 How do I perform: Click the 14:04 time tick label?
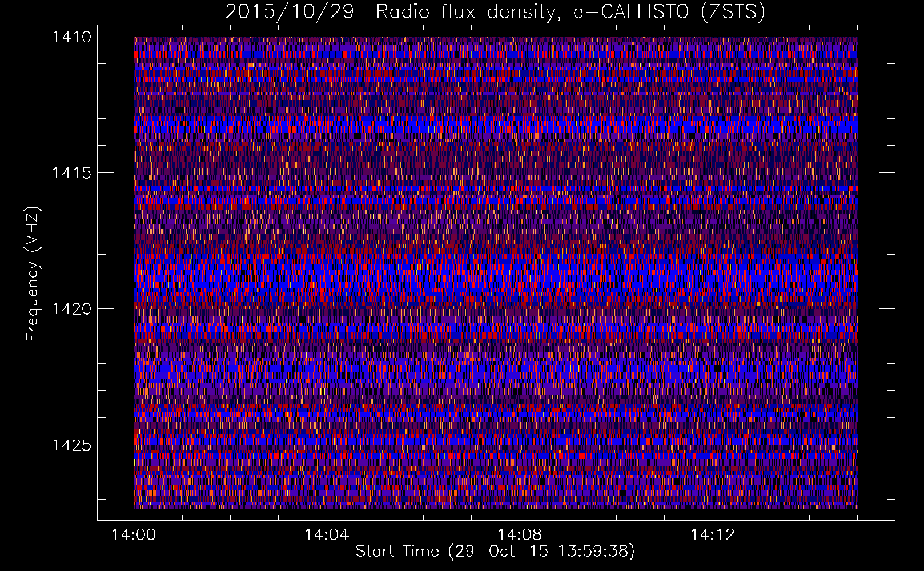[x=327, y=535]
